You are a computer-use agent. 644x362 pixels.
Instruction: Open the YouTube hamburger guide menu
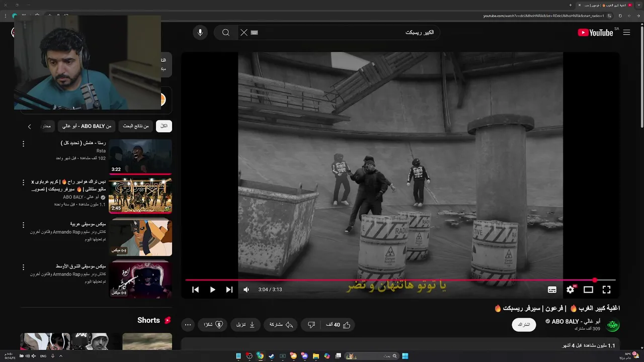point(626,32)
